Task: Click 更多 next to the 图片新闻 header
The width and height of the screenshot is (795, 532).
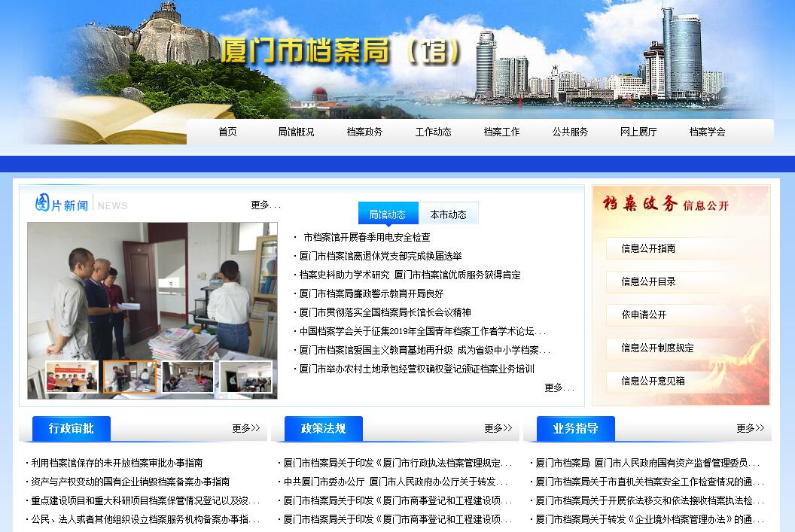Action: 265,205
